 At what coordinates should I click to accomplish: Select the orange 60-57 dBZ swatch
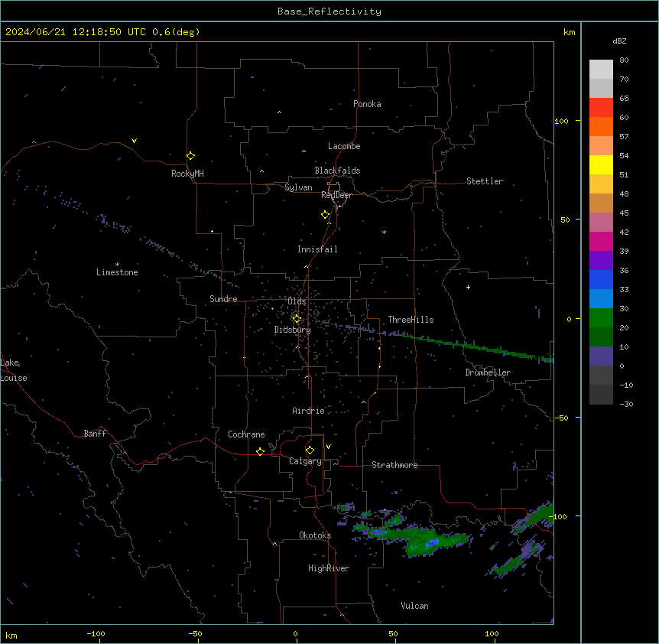click(601, 126)
